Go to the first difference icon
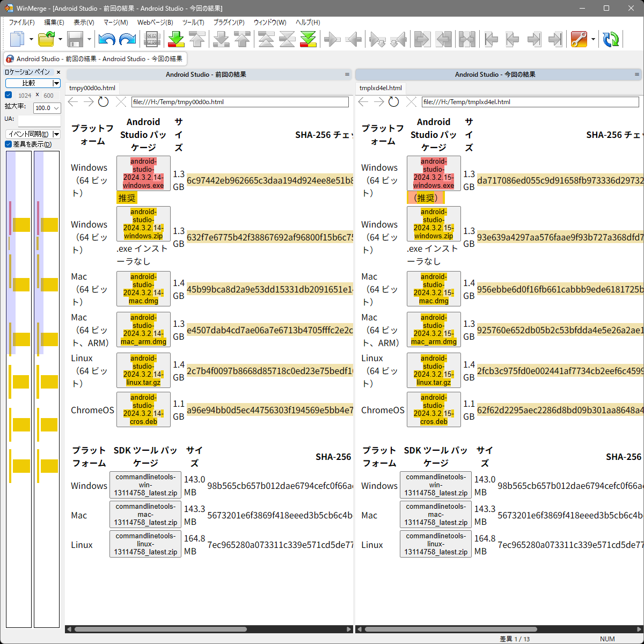Screen dimensions: 644x644 pos(266,39)
